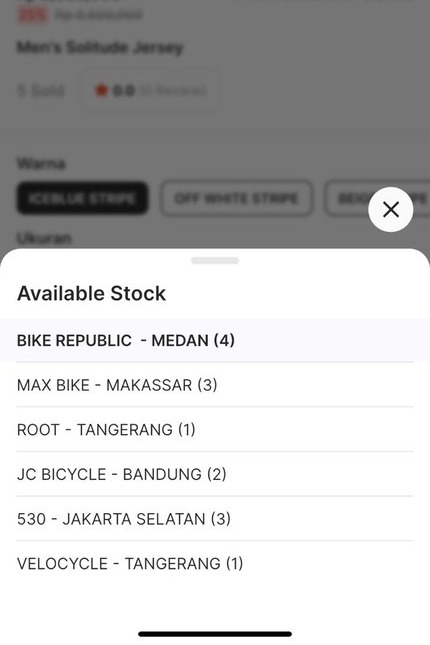
Task: Click the 5 Sold label
Action: (x=41, y=90)
